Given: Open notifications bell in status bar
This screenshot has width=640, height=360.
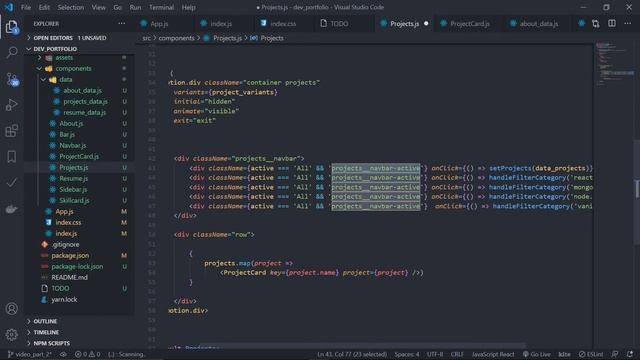Looking at the screenshot, I should pos(630,354).
